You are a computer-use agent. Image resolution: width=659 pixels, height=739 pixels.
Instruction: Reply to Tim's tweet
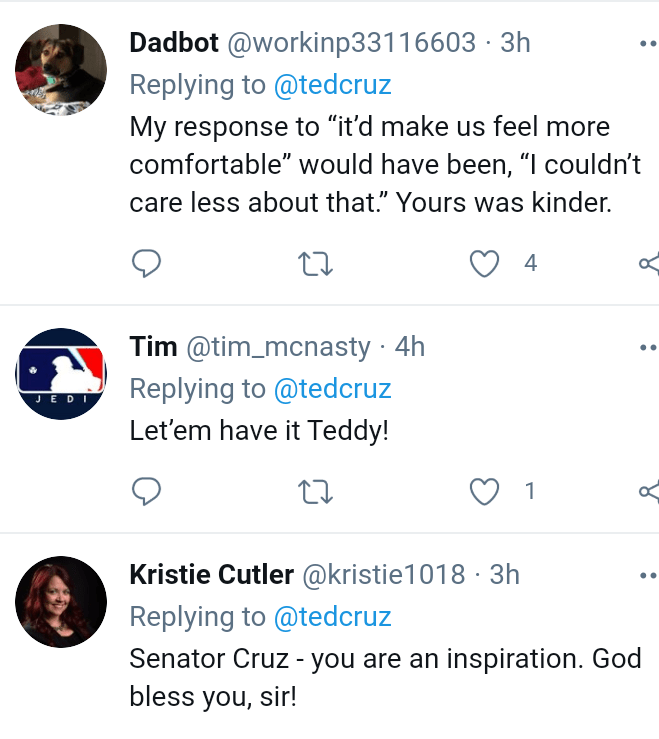(147, 491)
